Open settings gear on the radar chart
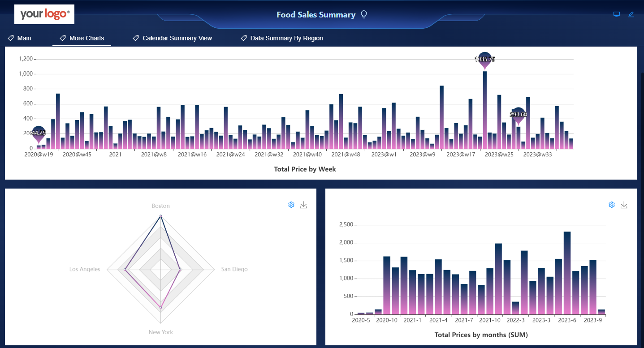Image resolution: width=644 pixels, height=348 pixels. click(x=291, y=205)
